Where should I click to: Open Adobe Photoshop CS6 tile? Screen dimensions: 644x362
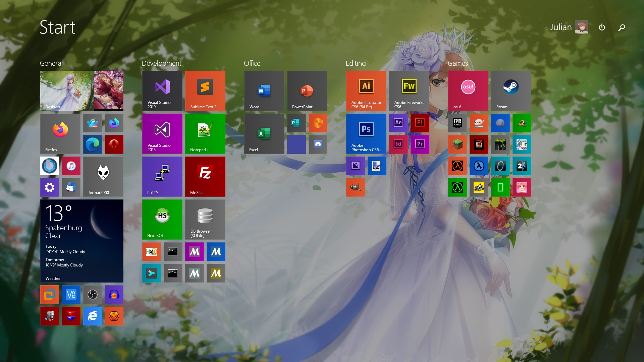click(x=366, y=134)
